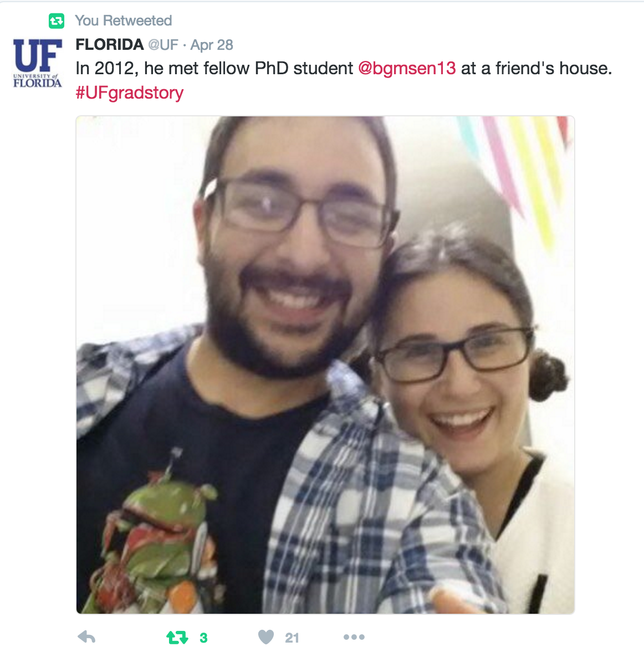
Task: Undo the retweet via green arrows icon
Action: coord(177,638)
